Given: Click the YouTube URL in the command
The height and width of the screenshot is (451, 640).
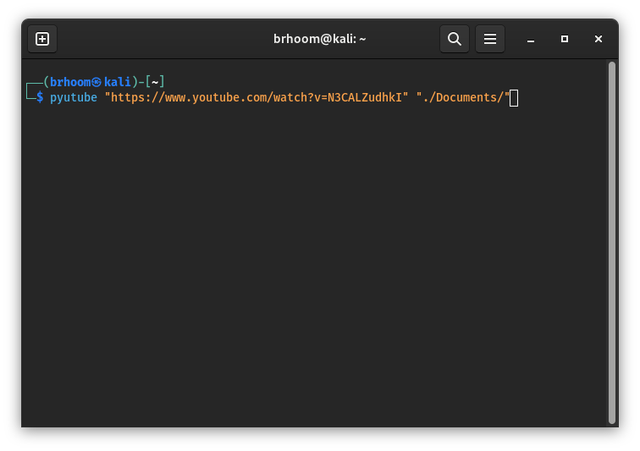Looking at the screenshot, I should pos(256,97).
